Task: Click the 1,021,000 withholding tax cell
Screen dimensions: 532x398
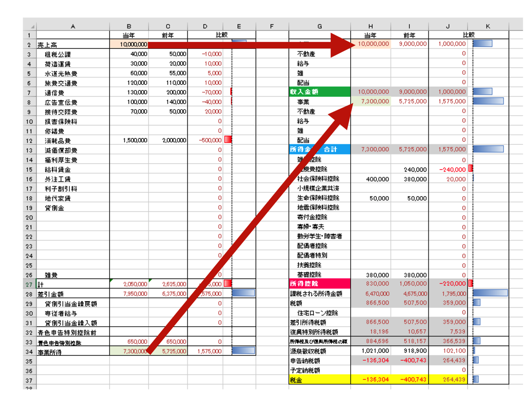Action: point(371,351)
